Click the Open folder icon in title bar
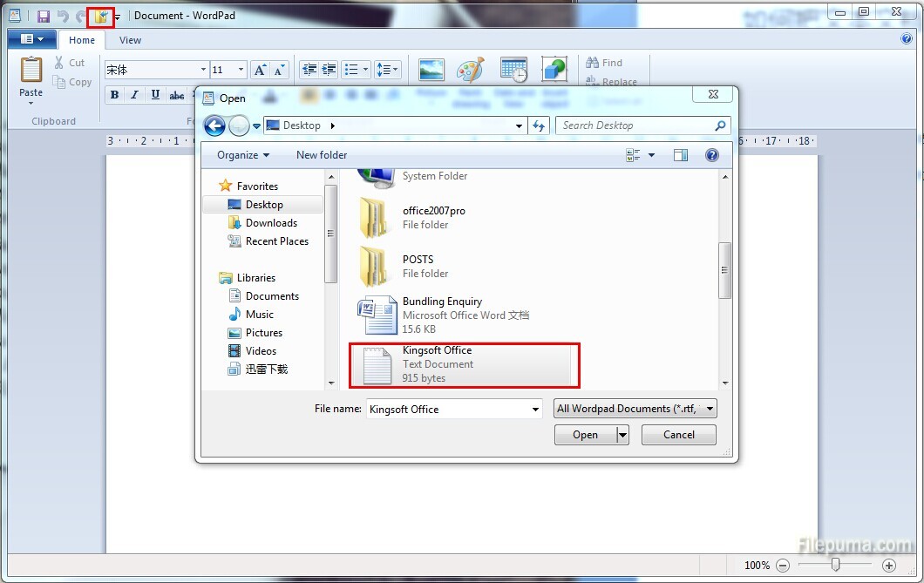The height and width of the screenshot is (583, 924). (x=101, y=16)
